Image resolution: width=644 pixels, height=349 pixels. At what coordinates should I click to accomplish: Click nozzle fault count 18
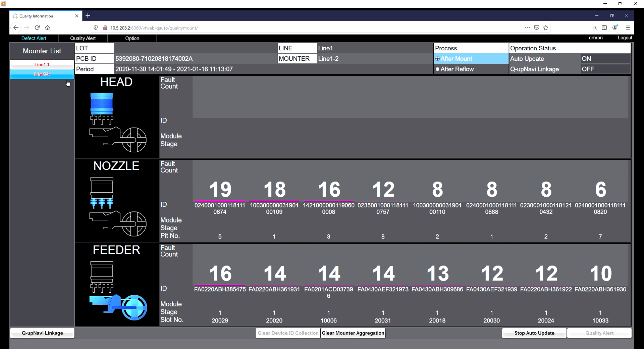coord(274,189)
